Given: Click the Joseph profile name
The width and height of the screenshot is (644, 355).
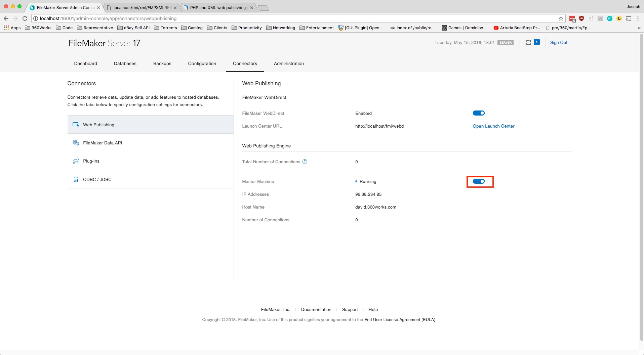Looking at the screenshot, I should [x=633, y=6].
